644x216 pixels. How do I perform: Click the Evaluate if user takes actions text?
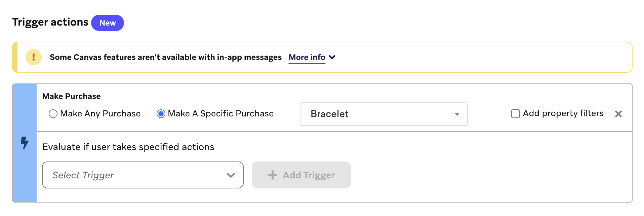coord(128,147)
